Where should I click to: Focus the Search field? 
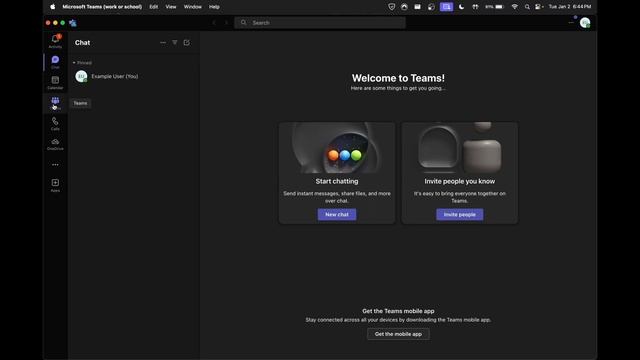(320, 22)
